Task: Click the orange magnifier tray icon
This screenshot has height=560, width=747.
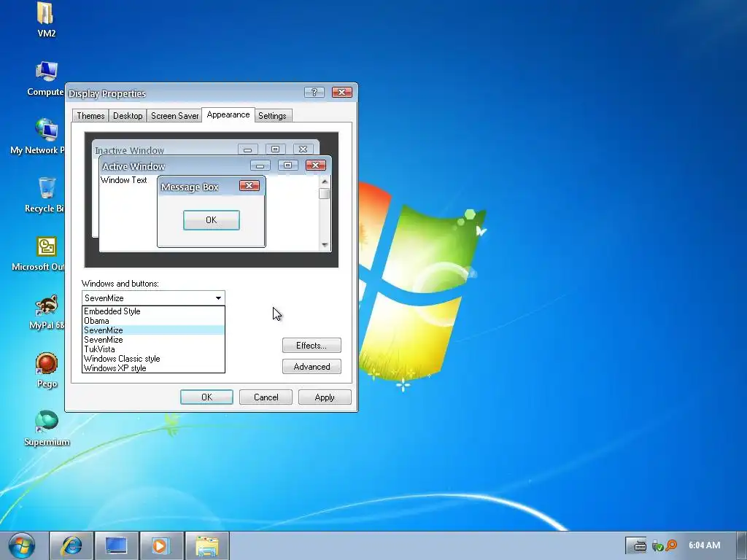Action: pos(671,545)
